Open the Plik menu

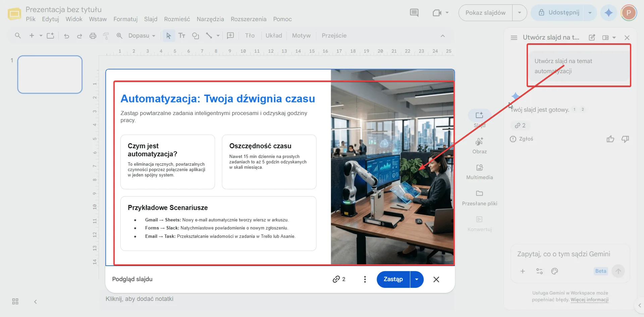coord(31,19)
